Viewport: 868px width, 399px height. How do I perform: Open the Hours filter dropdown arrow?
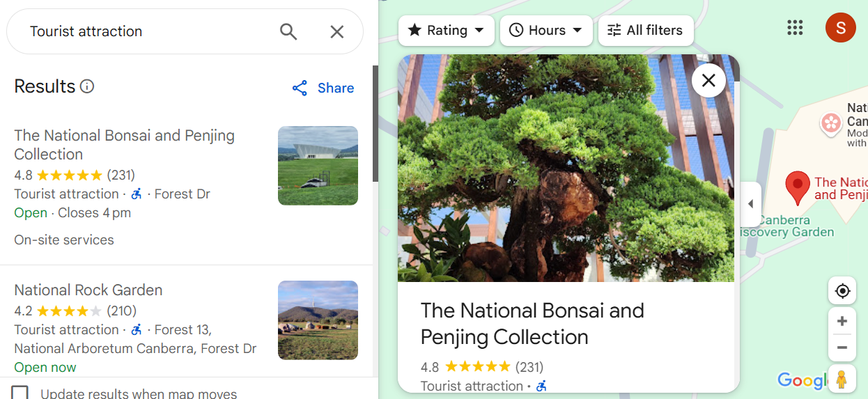coord(577,30)
